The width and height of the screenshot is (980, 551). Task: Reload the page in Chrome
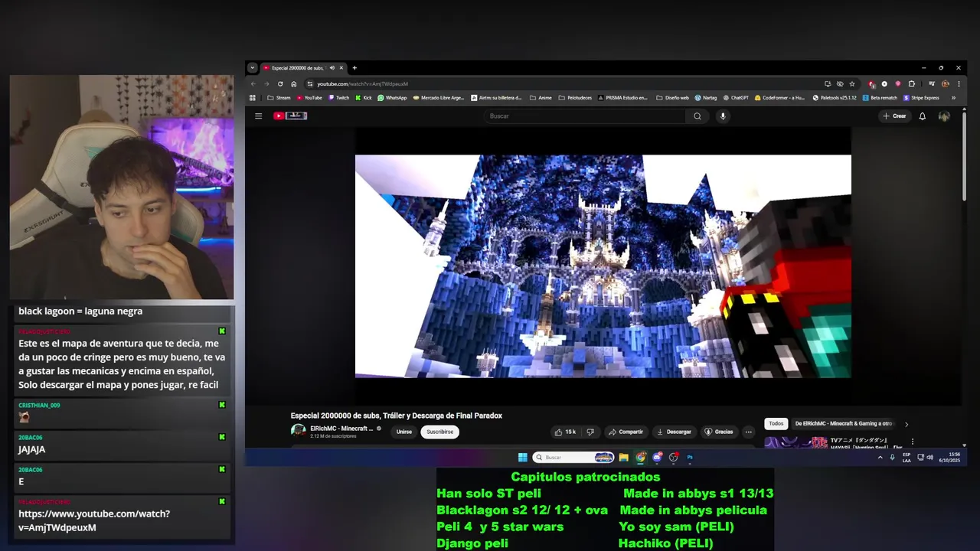[x=280, y=84]
